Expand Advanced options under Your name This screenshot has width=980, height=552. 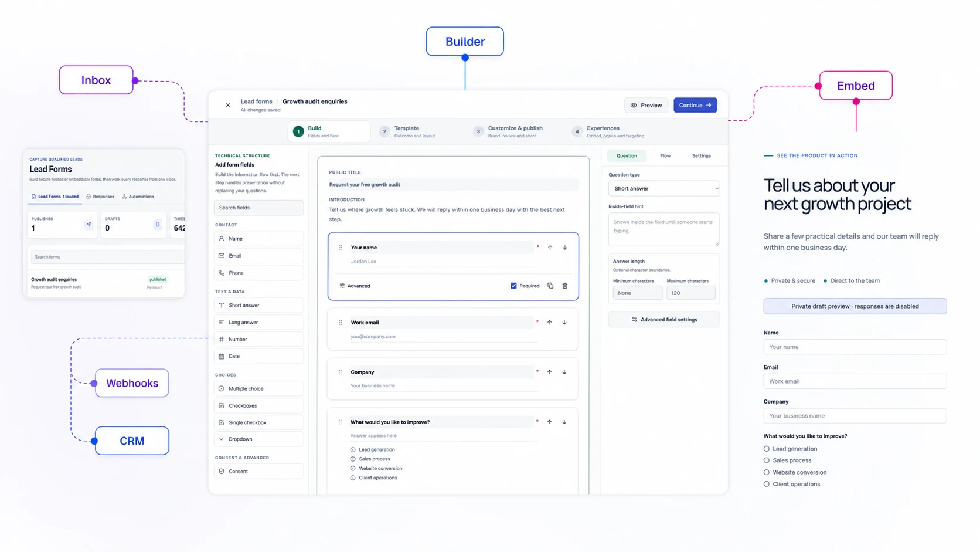click(355, 286)
